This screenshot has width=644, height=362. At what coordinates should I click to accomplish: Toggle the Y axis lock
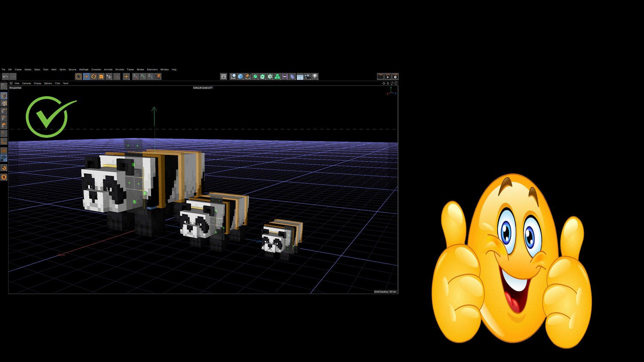coord(143,76)
